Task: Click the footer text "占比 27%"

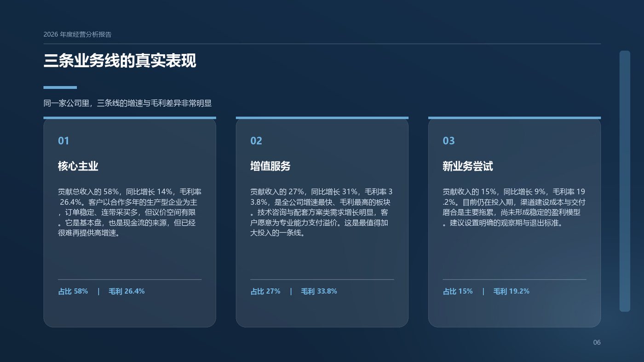Action: 265,291
